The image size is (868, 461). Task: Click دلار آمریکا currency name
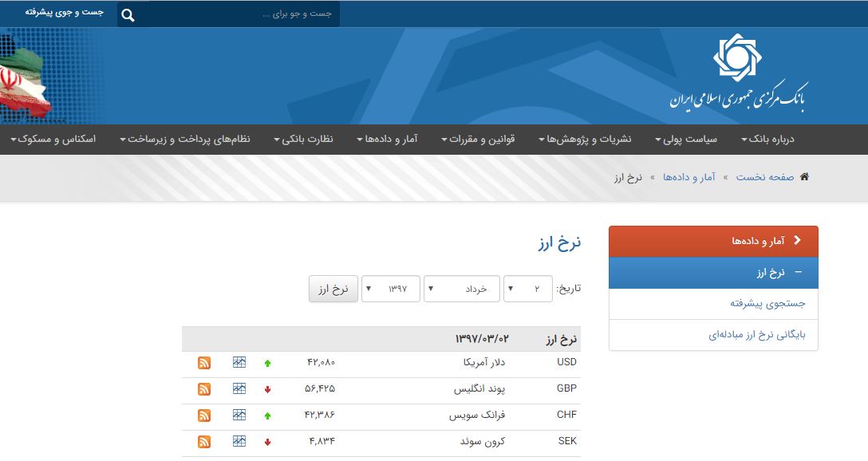pyautogui.click(x=484, y=362)
